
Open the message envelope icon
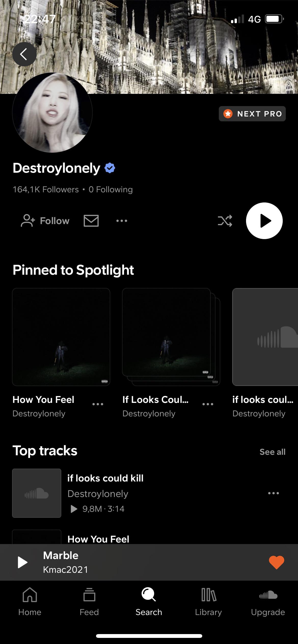pos(91,221)
